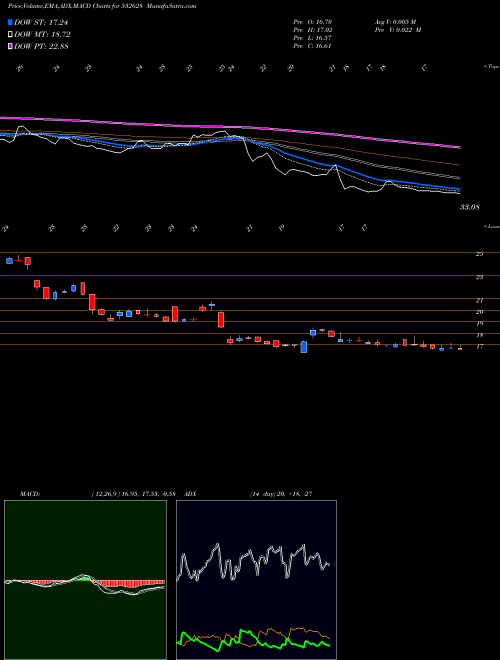The width and height of the screenshot is (500, 660).
Task: Click the 'ADX' panel heading
Action: coord(190,494)
